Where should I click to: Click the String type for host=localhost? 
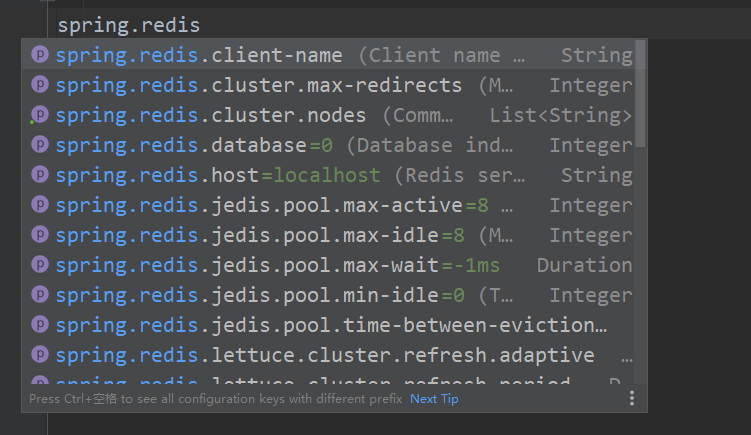597,176
